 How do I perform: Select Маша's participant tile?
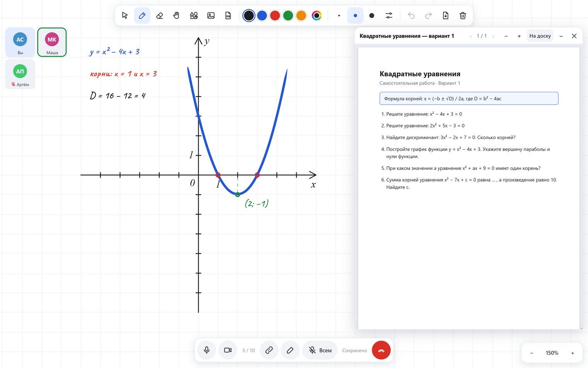[x=52, y=42]
